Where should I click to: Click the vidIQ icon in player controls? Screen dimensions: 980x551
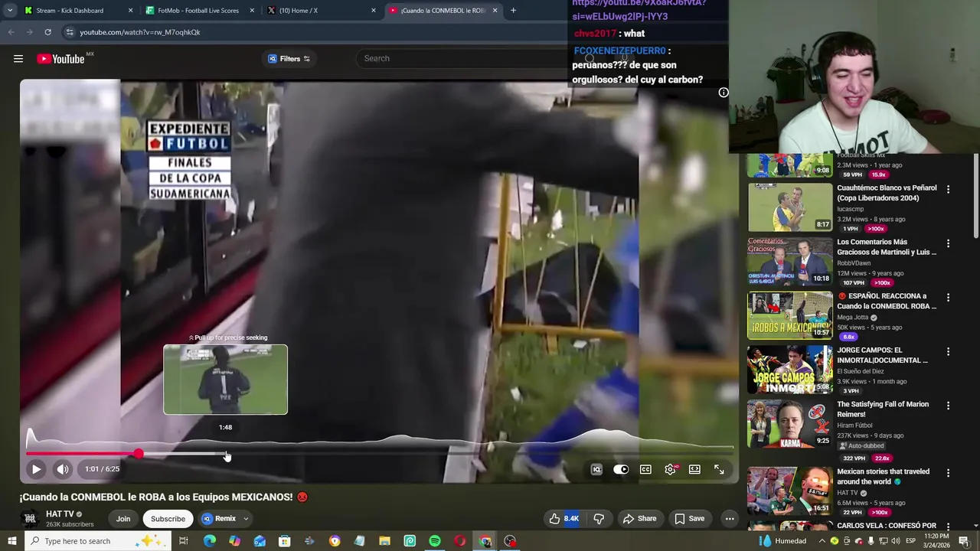(x=596, y=469)
